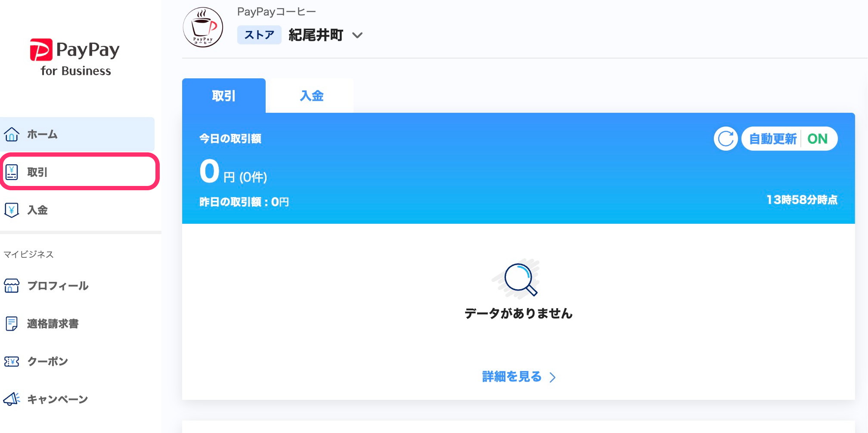The width and height of the screenshot is (868, 433).
Task: Open プロフィール in the sidebar
Action: click(77, 286)
